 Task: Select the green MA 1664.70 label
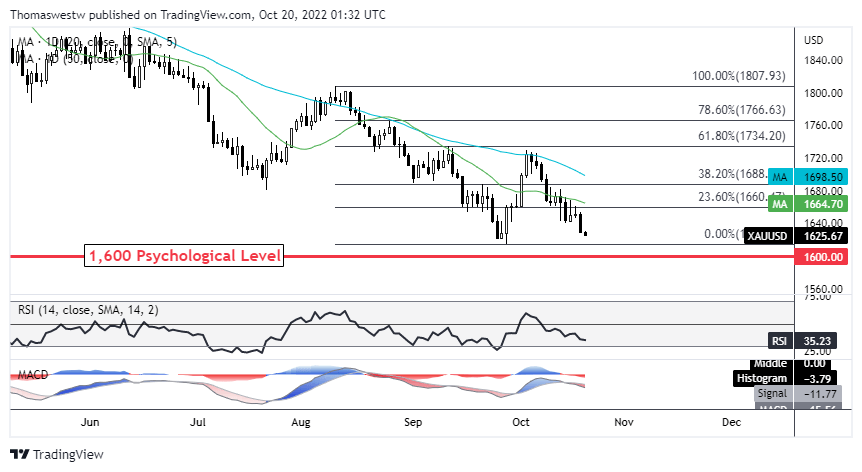coord(808,204)
